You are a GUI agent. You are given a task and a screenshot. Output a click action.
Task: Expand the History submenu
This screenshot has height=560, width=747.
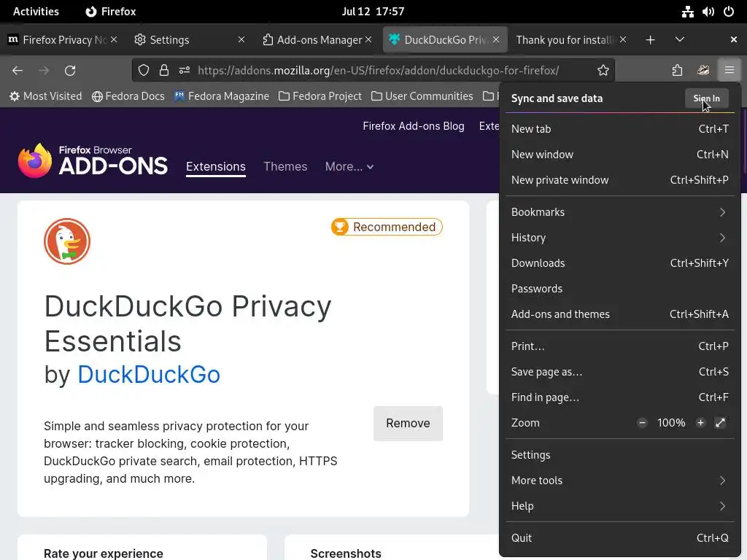pos(619,238)
